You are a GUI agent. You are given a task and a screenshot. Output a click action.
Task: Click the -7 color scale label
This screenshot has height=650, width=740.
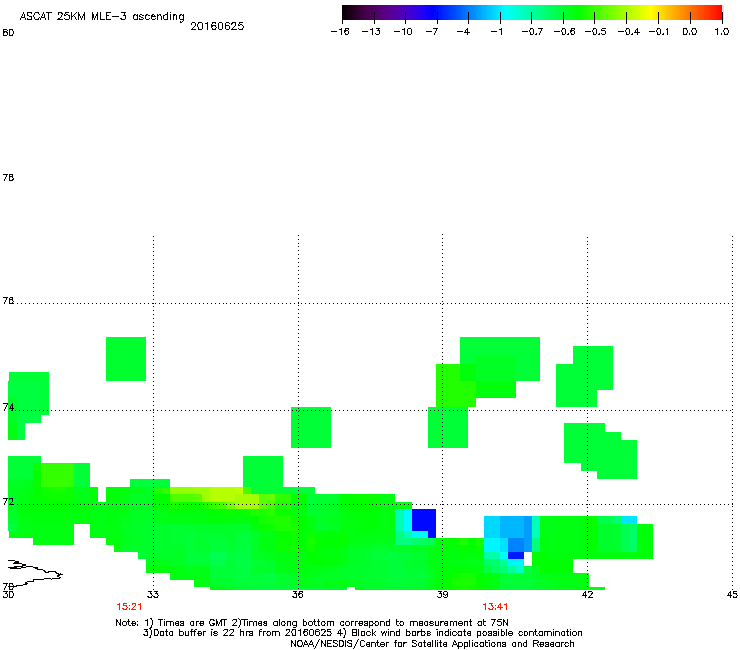point(432,32)
